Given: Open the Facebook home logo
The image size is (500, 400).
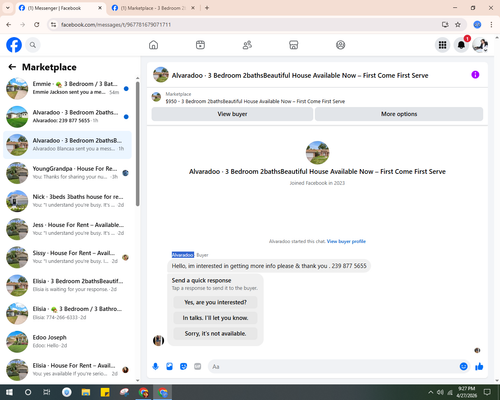Looking at the screenshot, I should 14,45.
